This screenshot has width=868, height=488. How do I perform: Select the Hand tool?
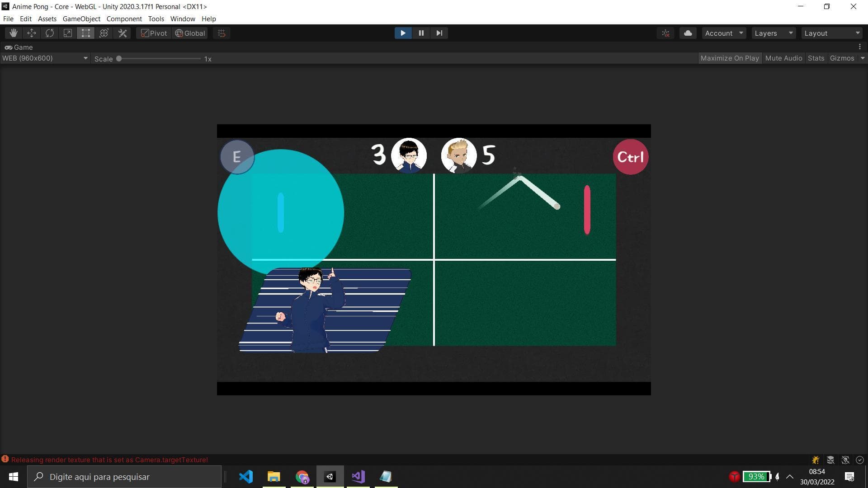pyautogui.click(x=14, y=33)
